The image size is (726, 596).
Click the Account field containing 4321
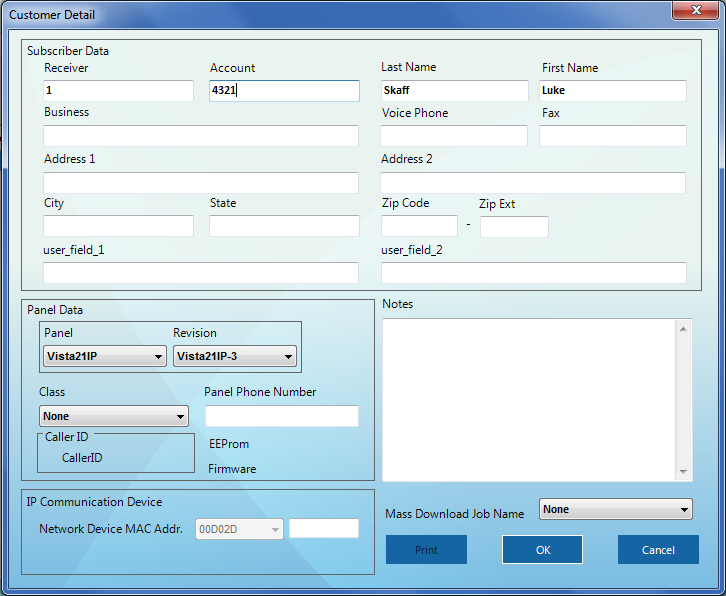284,91
